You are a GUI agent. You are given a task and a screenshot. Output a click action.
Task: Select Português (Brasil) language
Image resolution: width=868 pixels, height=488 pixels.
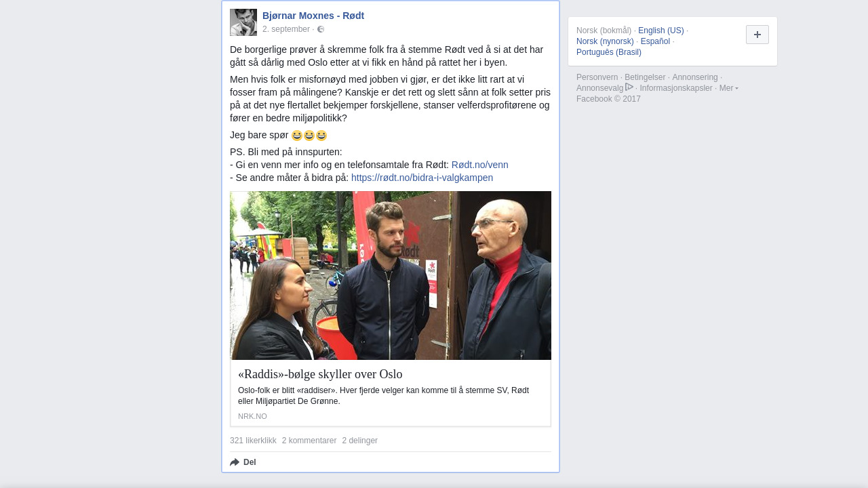click(609, 52)
